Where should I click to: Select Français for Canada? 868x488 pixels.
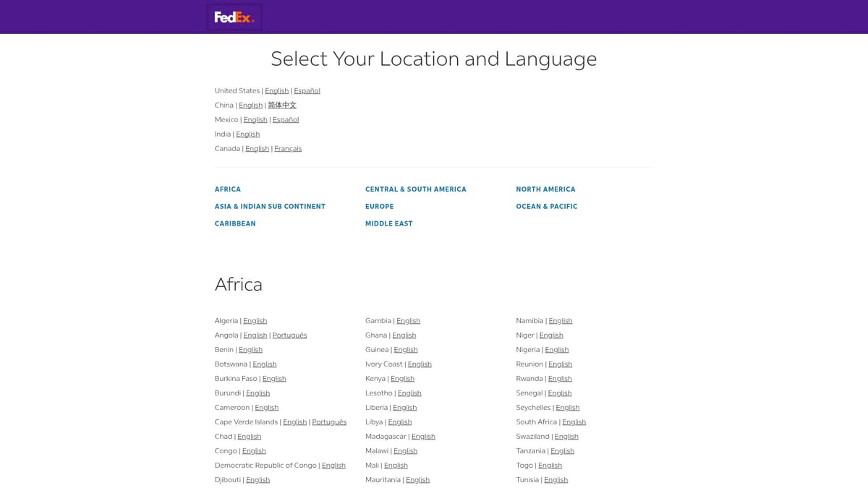tap(288, 148)
